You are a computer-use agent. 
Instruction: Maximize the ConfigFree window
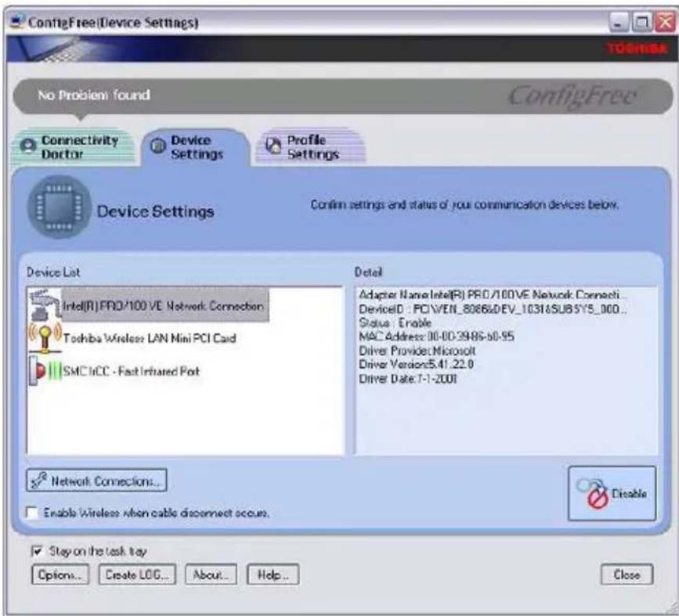coord(642,22)
